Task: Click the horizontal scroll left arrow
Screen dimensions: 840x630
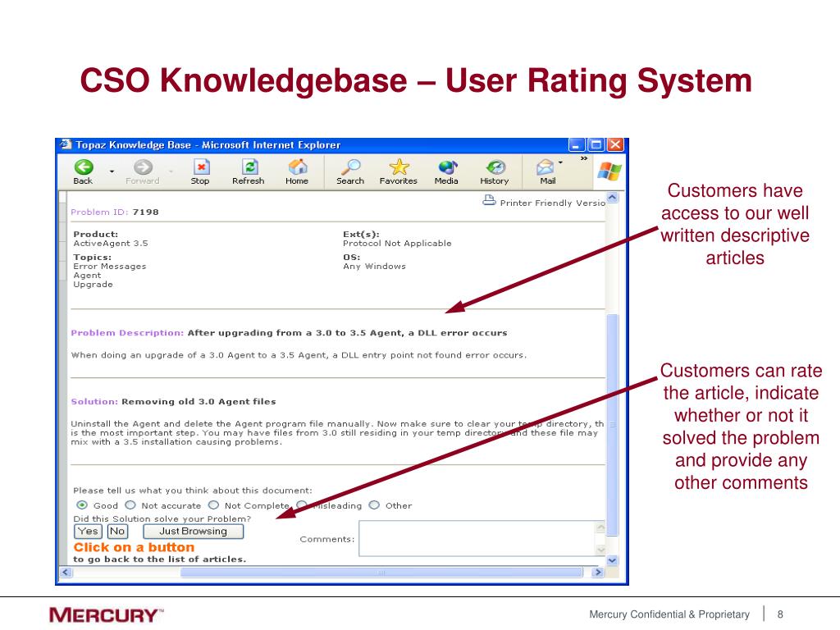Action: click(66, 572)
